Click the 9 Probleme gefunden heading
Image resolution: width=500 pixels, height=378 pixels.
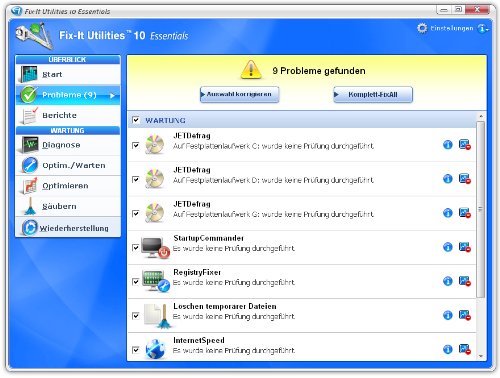click(319, 71)
